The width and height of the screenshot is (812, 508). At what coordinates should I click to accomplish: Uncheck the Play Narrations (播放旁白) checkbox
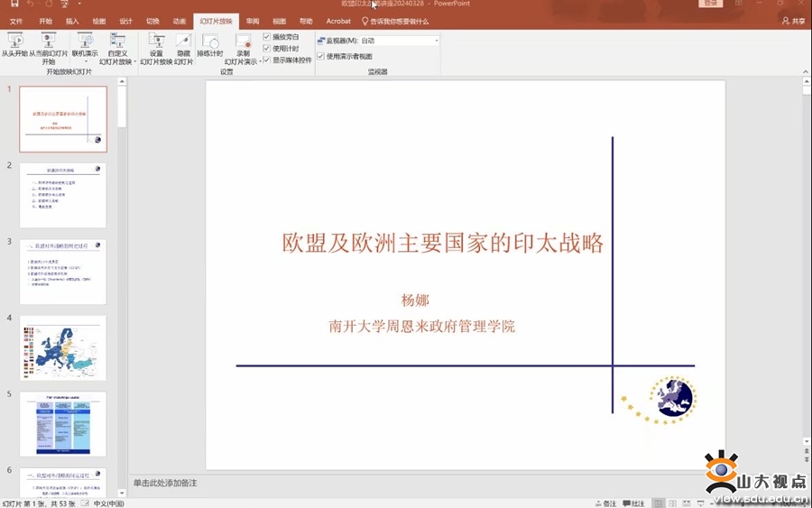point(267,37)
